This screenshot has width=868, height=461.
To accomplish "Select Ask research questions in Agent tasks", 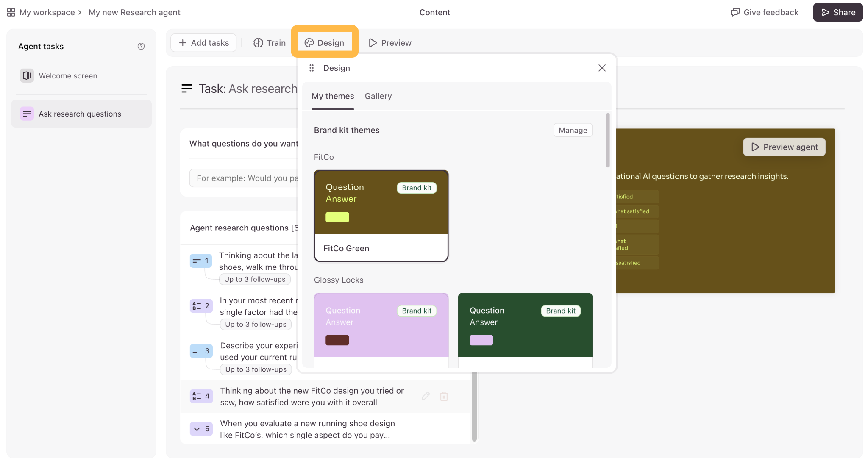I will click(x=81, y=114).
